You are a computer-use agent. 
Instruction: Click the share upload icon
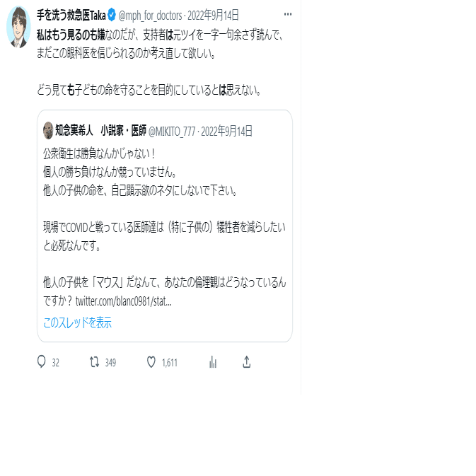tap(247, 362)
